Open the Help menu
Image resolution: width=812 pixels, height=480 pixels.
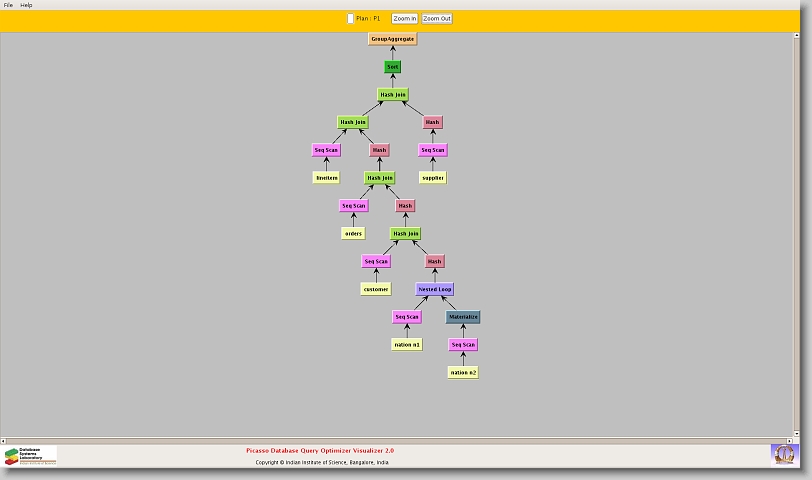click(27, 5)
